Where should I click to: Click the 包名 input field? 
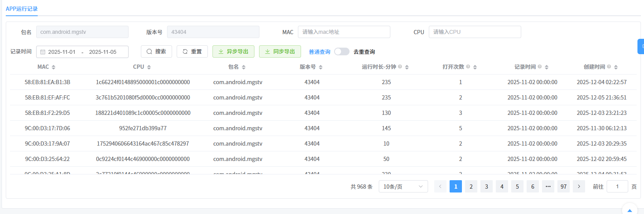[82, 32]
